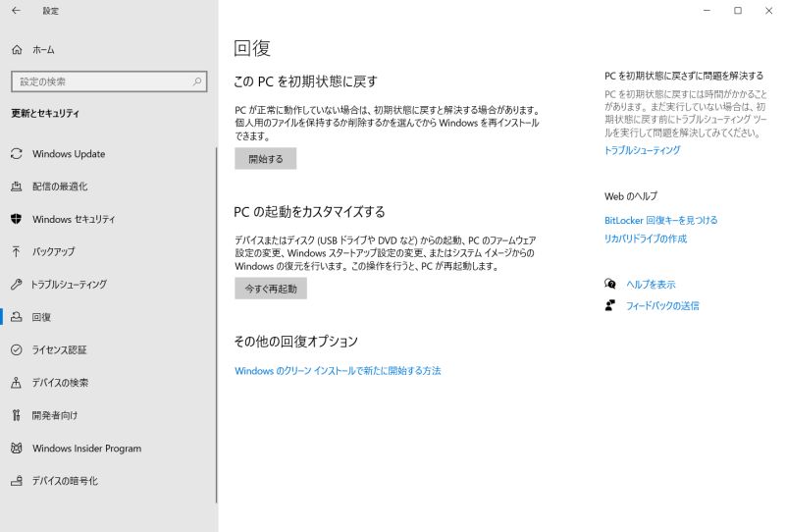Click the 回復 recovery icon in the sidebar
Viewport: 785px width, 532px height.
pos(17,317)
